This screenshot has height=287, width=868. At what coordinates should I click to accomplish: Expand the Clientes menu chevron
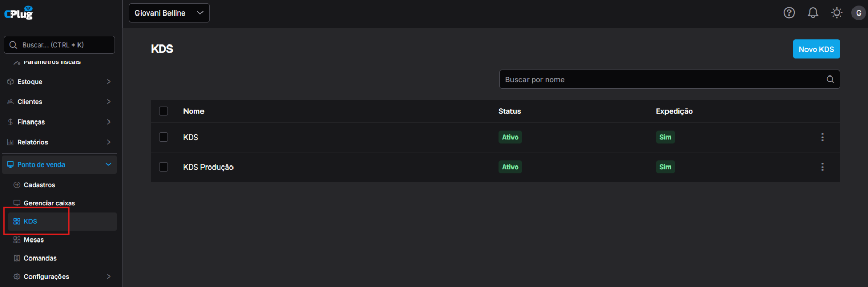109,102
